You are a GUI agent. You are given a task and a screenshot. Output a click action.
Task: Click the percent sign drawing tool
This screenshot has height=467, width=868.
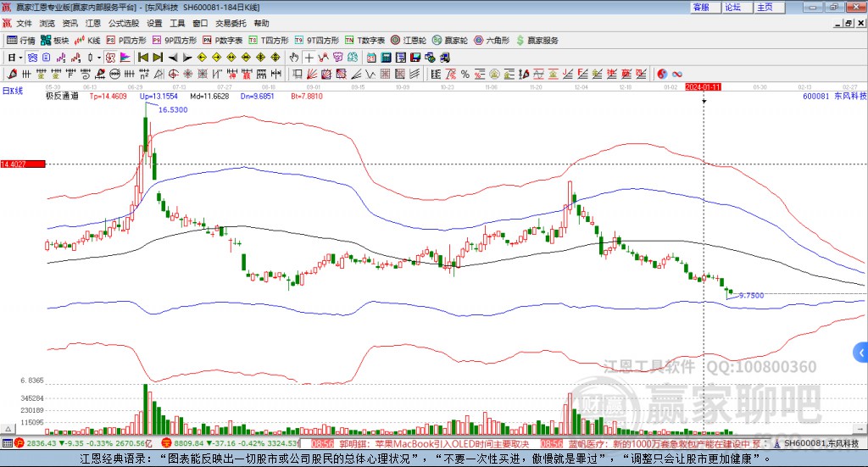click(466, 74)
